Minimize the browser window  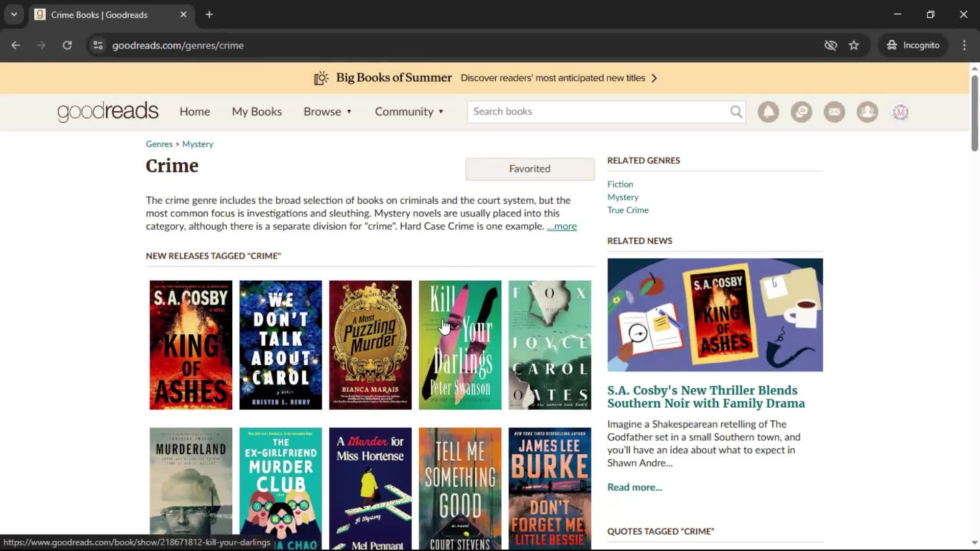coord(897,14)
